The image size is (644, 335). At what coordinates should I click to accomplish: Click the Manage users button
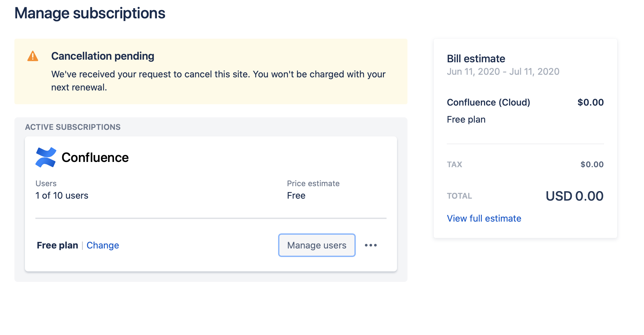316,245
